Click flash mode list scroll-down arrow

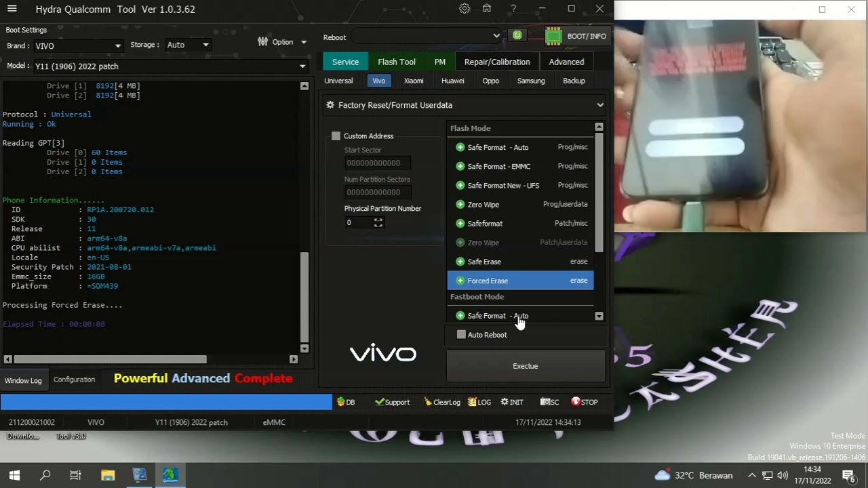(x=599, y=317)
